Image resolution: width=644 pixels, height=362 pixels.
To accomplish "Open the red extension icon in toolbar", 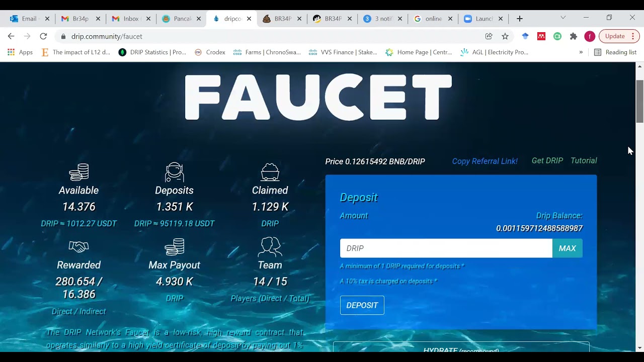I will tap(541, 36).
